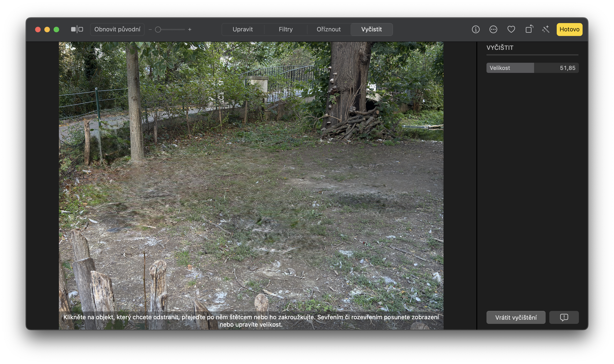The image size is (614, 364).
Task: Click the more options ellipsis icon
Action: click(x=493, y=30)
